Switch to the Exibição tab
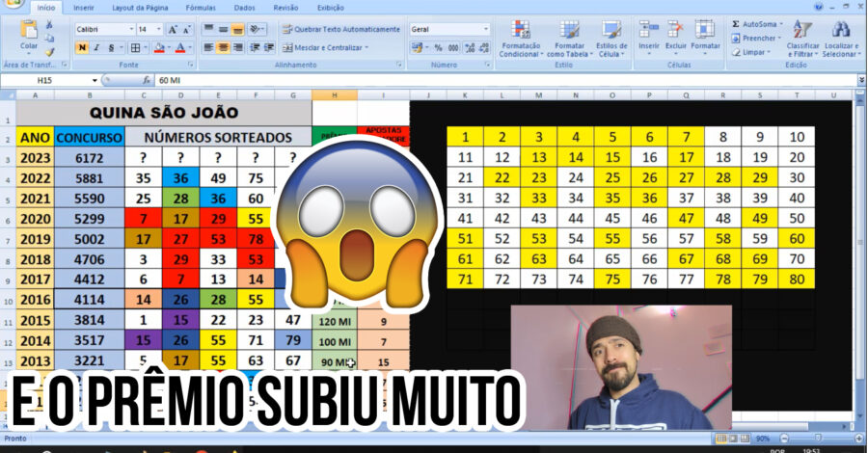 331,8
